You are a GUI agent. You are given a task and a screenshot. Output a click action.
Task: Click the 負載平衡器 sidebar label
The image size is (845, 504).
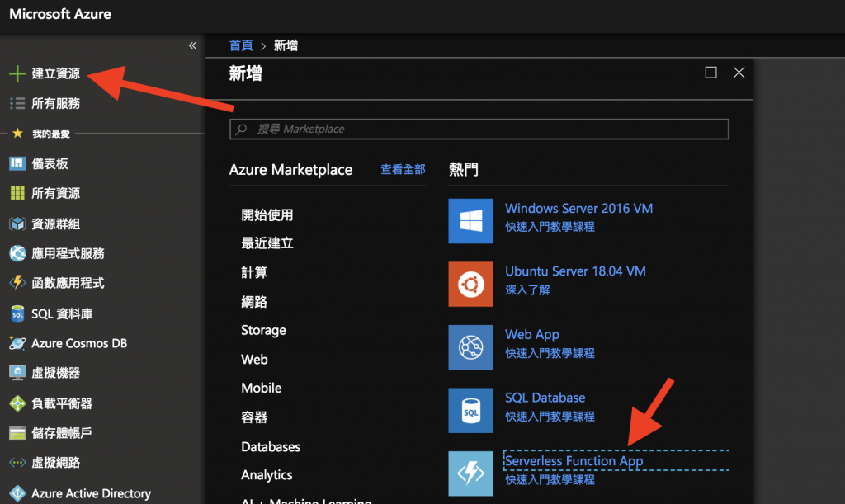pyautogui.click(x=61, y=403)
